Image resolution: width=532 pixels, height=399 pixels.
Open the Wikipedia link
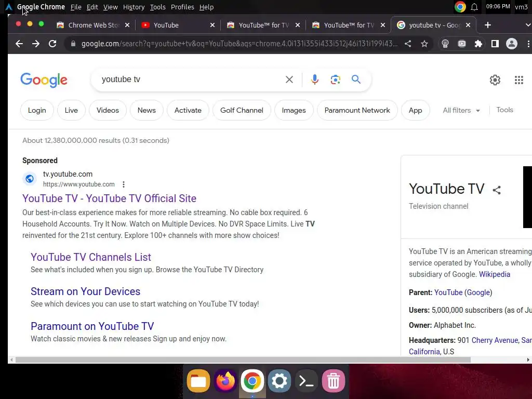coord(495,274)
